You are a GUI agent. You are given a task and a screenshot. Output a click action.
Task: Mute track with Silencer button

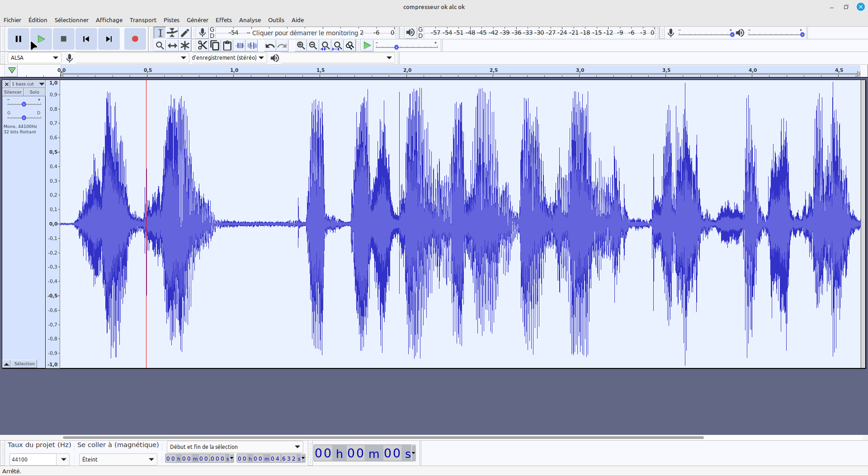[x=13, y=92]
